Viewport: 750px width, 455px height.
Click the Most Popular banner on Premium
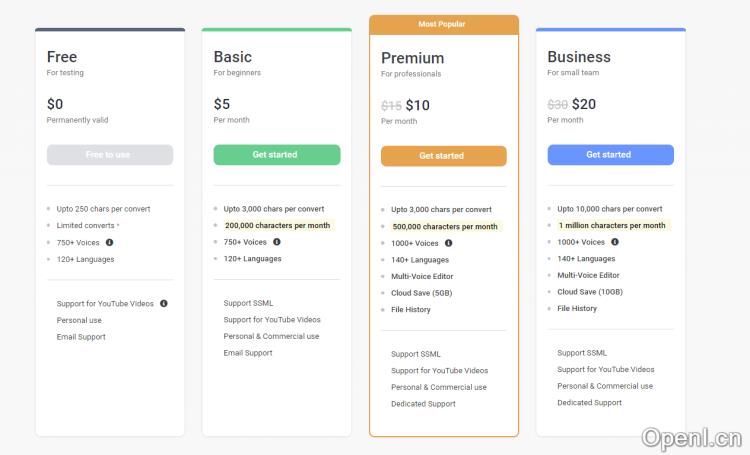(x=443, y=24)
